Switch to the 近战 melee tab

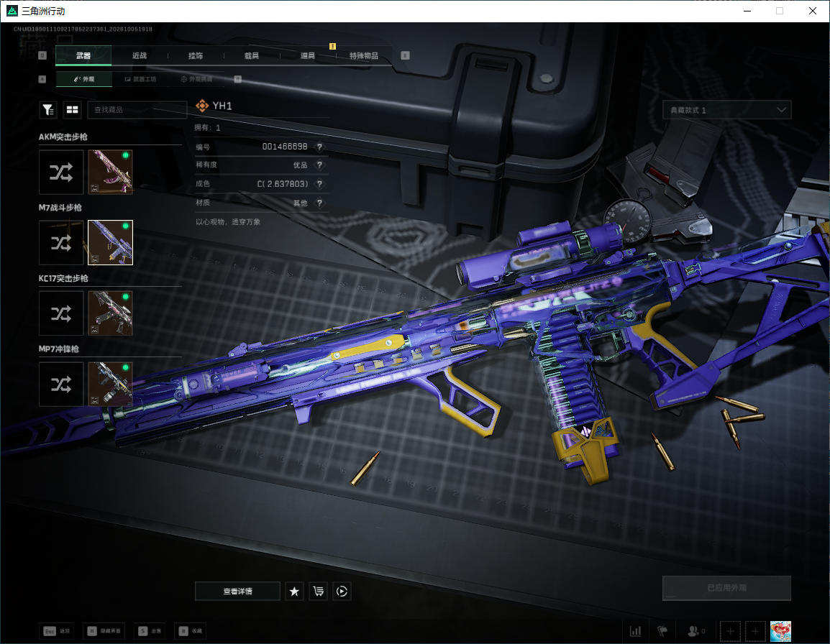pos(140,55)
